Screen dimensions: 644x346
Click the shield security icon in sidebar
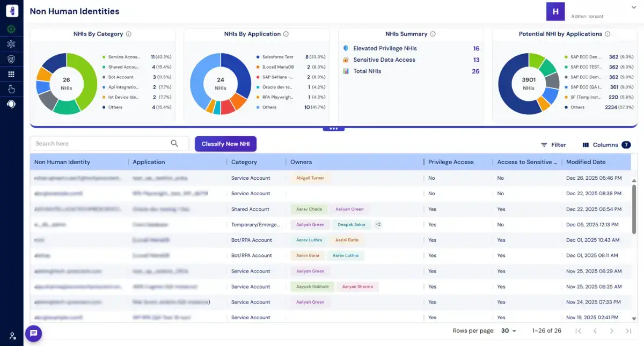pyautogui.click(x=11, y=59)
